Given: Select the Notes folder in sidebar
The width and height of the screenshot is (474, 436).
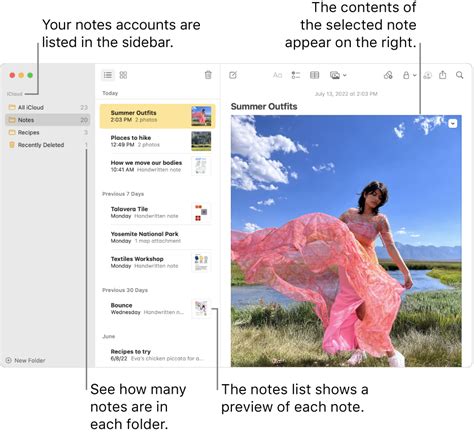Looking at the screenshot, I should tap(48, 120).
